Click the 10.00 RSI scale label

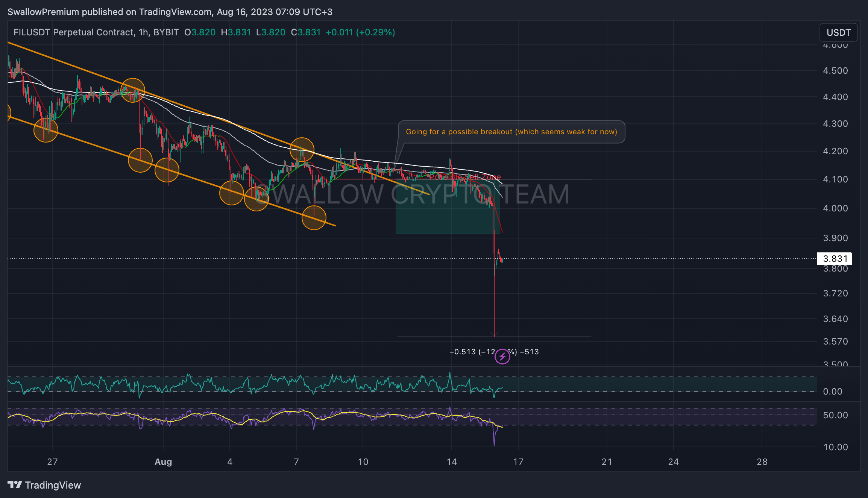tap(835, 447)
